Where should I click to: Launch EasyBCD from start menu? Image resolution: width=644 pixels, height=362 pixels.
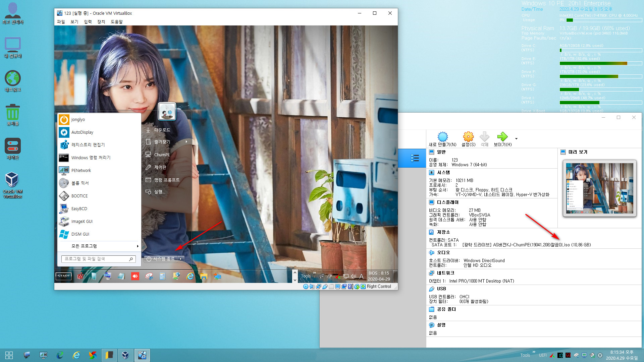point(99,208)
